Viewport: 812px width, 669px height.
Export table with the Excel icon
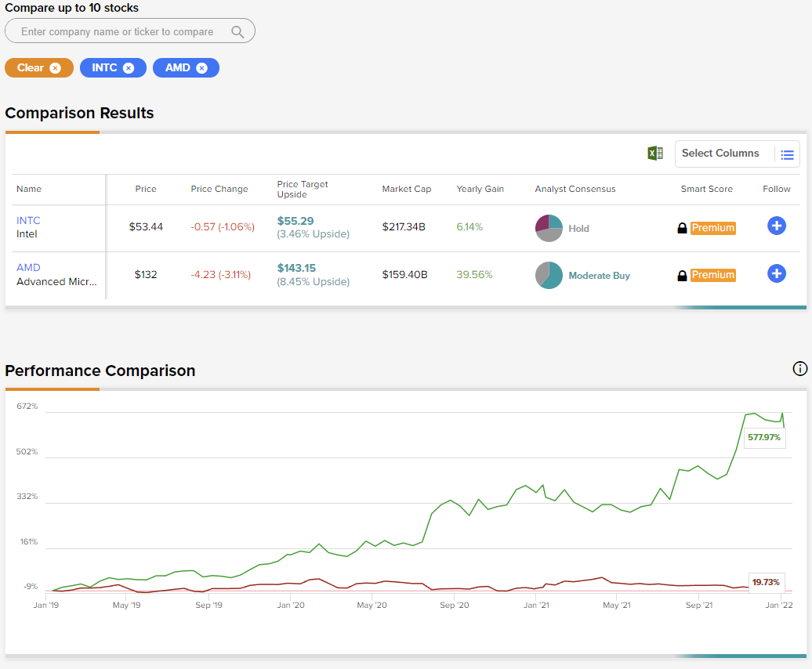tap(655, 154)
